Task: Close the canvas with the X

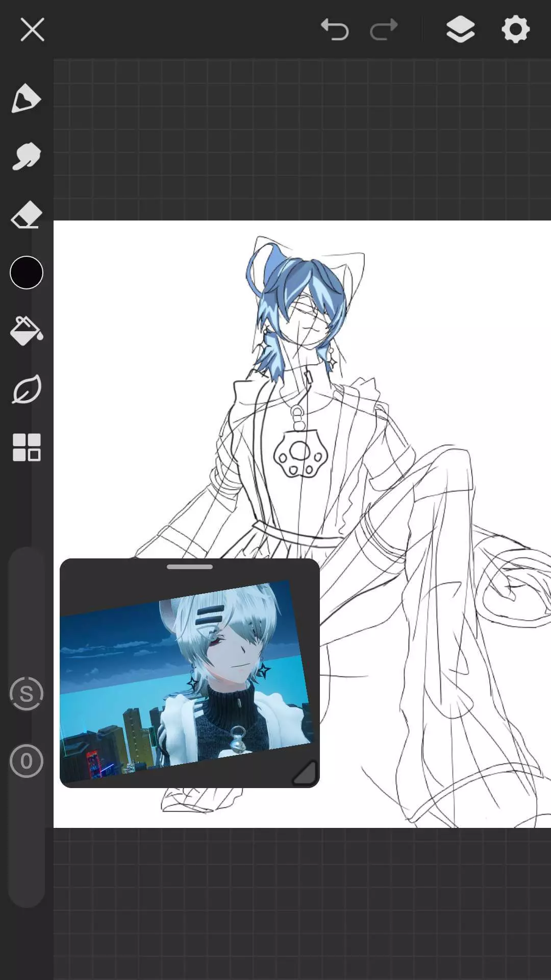Action: (x=32, y=29)
